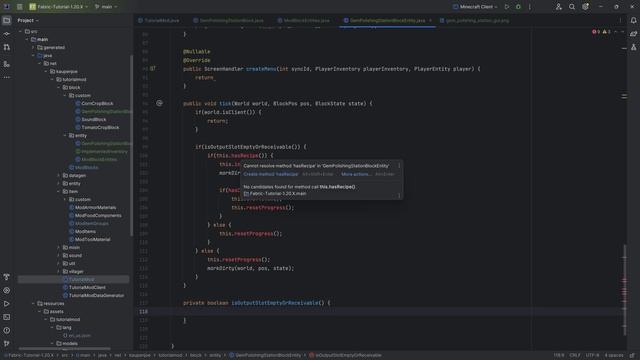Expand the datagen package
Screen dimensions: 640x360
[x=58, y=176]
